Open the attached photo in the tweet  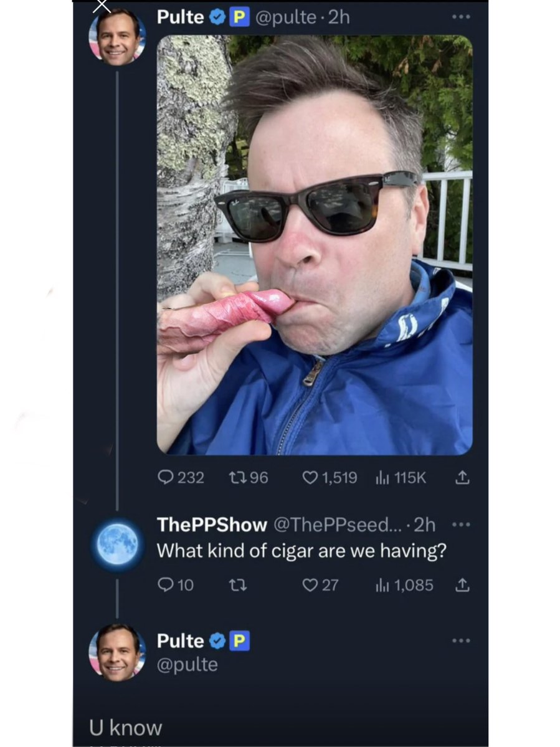point(315,244)
